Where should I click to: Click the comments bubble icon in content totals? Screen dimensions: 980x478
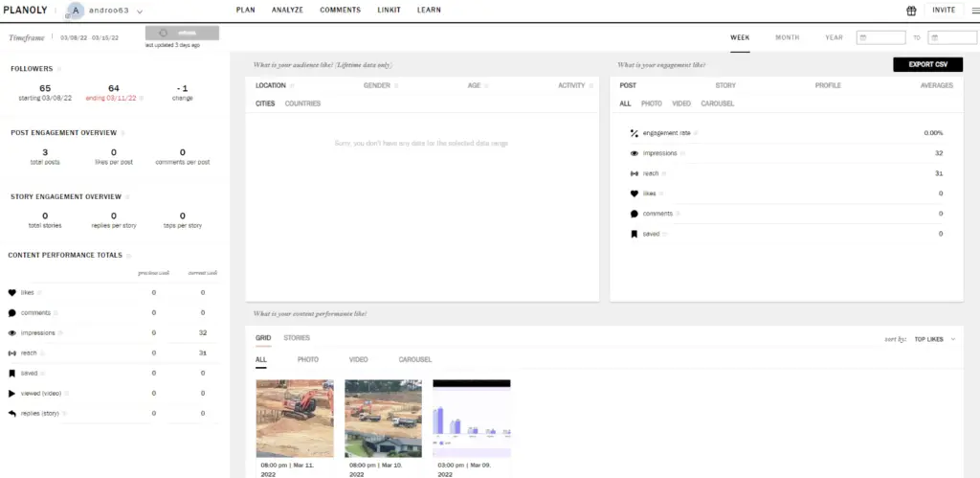[12, 312]
